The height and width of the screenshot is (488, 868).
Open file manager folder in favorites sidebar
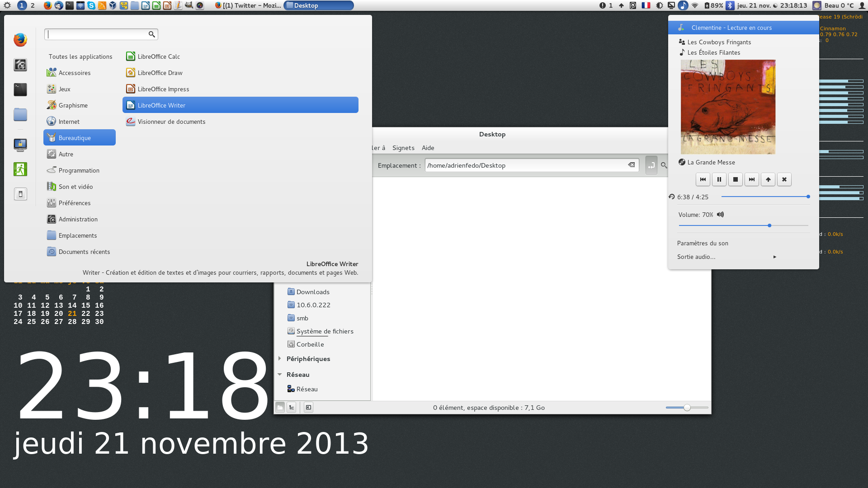pos(20,114)
